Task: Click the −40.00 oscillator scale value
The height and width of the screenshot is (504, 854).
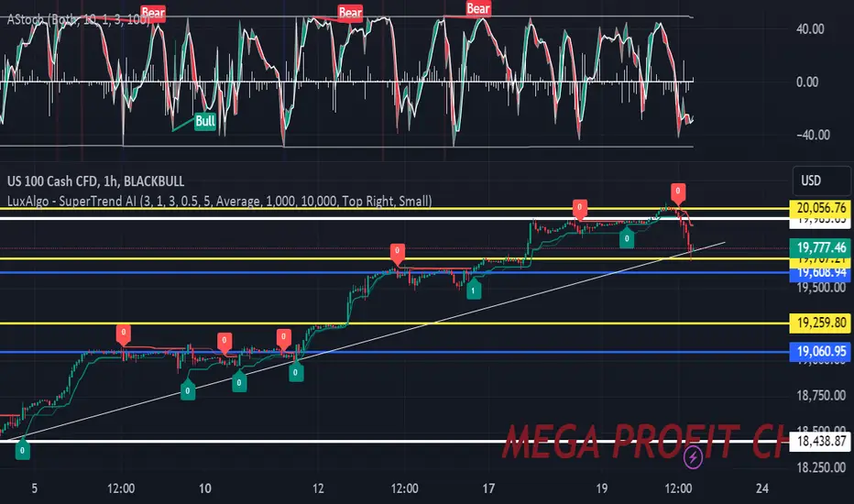Action: (813, 135)
